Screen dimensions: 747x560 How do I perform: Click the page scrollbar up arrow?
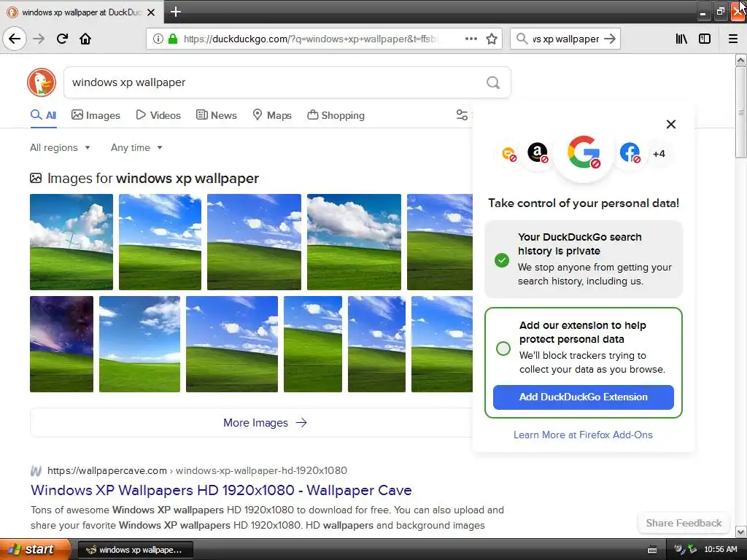(x=740, y=60)
